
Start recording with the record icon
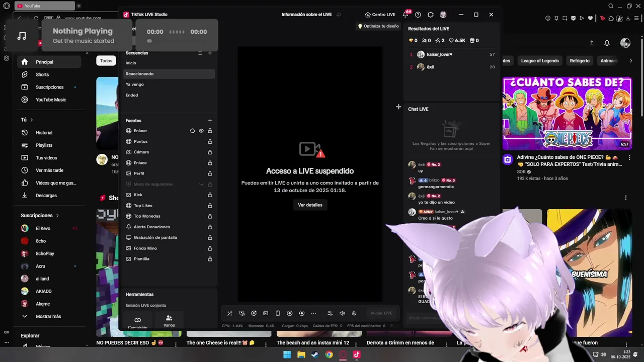[290, 313]
